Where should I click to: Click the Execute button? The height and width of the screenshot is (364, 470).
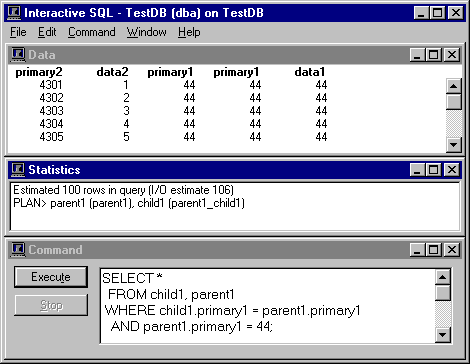pyautogui.click(x=51, y=277)
